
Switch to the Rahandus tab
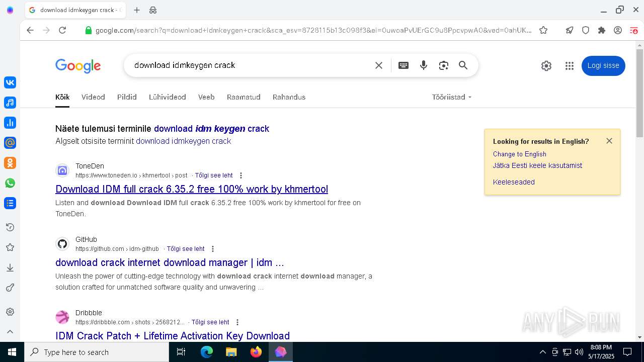point(289,97)
